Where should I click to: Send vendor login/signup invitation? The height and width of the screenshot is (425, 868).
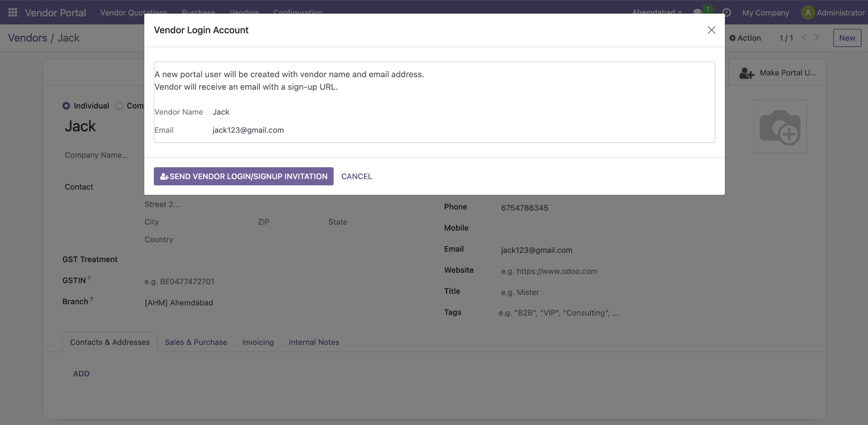pos(244,176)
